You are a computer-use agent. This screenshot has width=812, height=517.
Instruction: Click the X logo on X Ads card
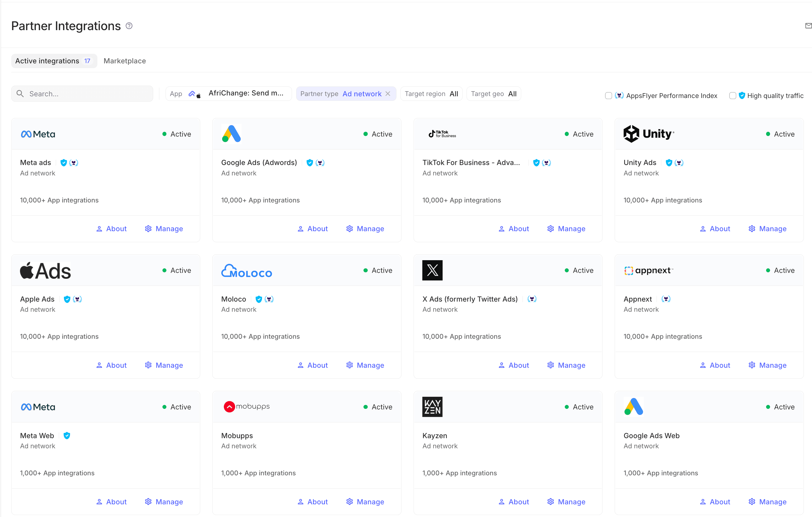pos(432,270)
